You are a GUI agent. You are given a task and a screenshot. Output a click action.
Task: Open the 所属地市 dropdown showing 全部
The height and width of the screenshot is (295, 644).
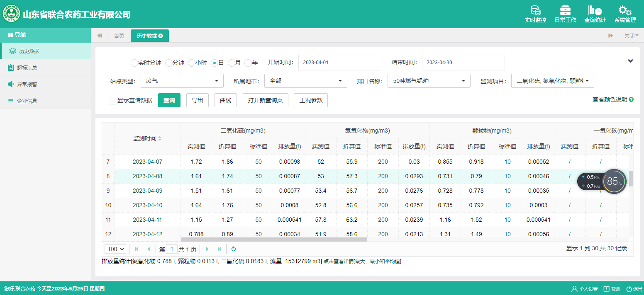pos(306,81)
